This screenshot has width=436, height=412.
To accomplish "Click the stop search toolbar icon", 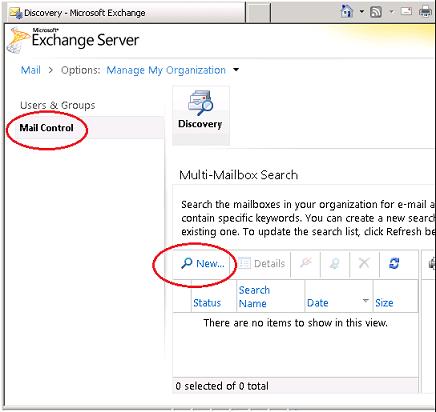I will point(306,264).
